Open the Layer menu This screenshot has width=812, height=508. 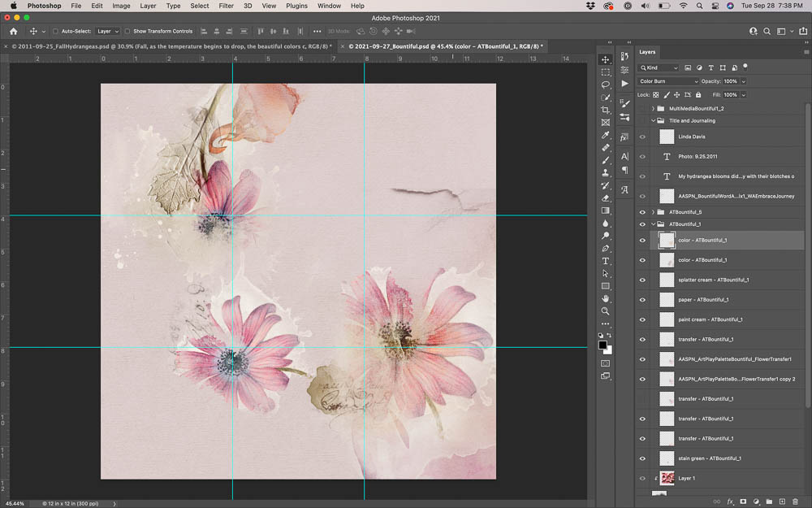click(148, 6)
